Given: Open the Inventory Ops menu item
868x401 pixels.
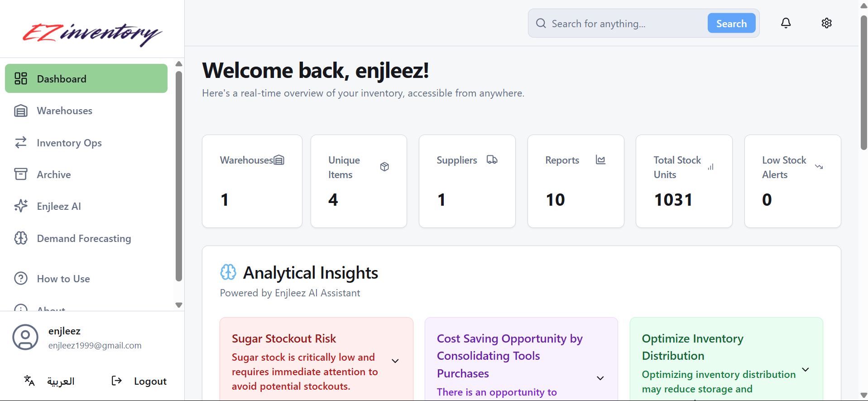Looking at the screenshot, I should [x=86, y=143].
